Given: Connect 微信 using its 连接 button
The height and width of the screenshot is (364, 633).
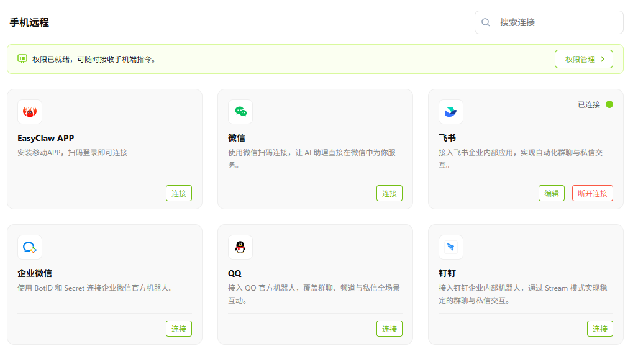Looking at the screenshot, I should (389, 193).
